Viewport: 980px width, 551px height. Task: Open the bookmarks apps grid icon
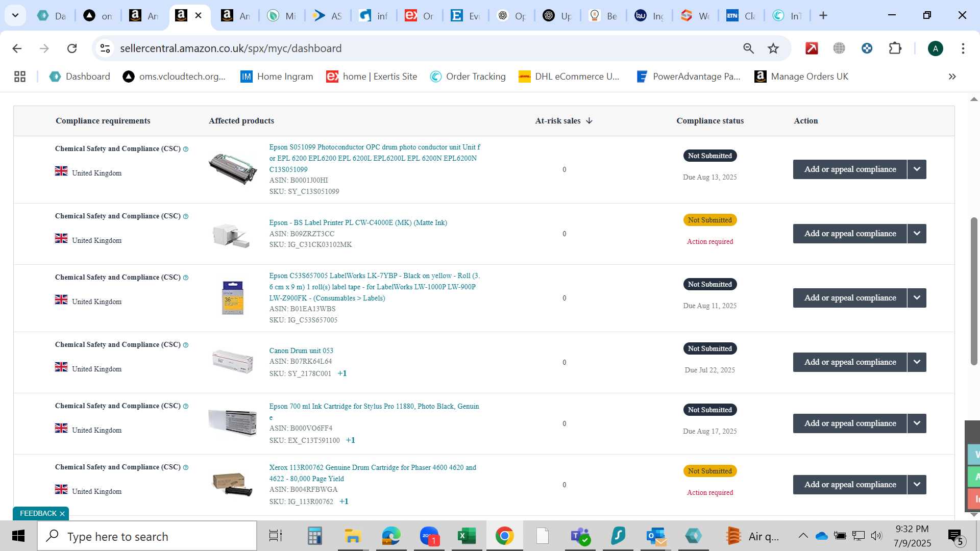pyautogui.click(x=20, y=77)
